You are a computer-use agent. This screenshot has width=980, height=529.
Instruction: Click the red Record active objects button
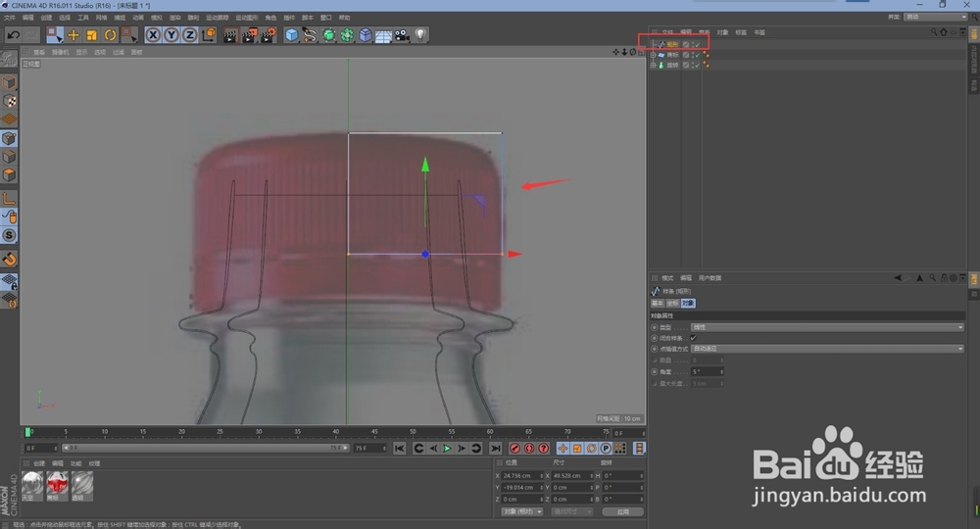515,449
